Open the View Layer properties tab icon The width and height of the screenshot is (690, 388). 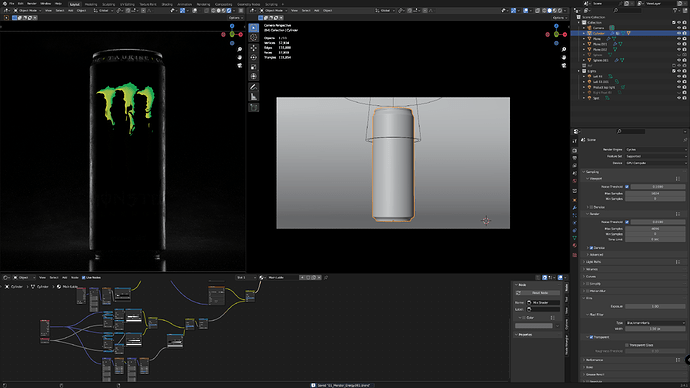click(575, 165)
